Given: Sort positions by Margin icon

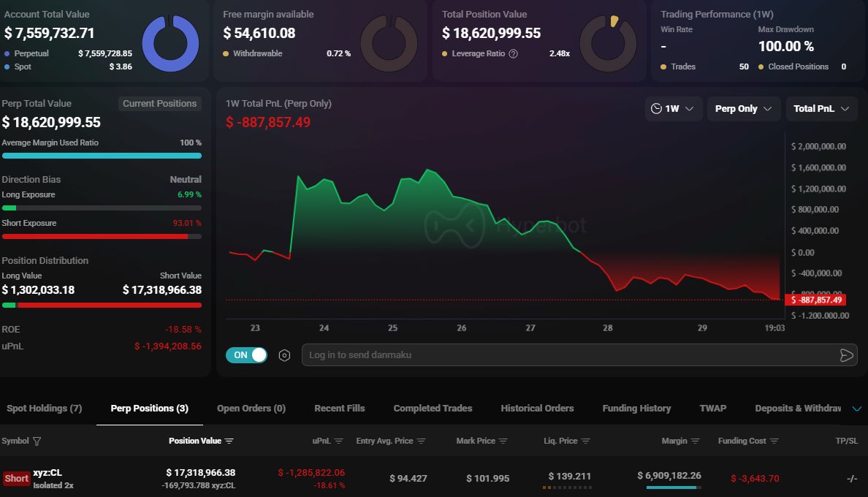Looking at the screenshot, I should click(x=696, y=441).
